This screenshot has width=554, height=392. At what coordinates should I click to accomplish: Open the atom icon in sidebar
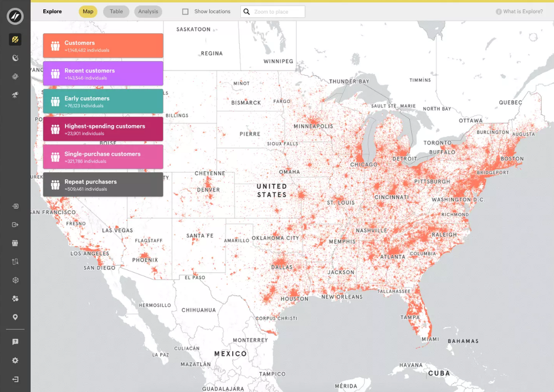click(15, 76)
